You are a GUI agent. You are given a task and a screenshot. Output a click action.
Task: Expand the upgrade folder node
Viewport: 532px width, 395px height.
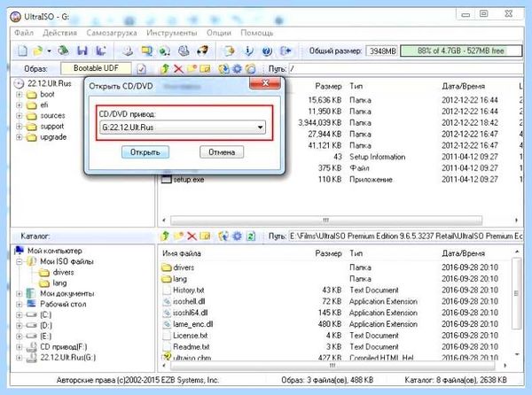click(20, 137)
